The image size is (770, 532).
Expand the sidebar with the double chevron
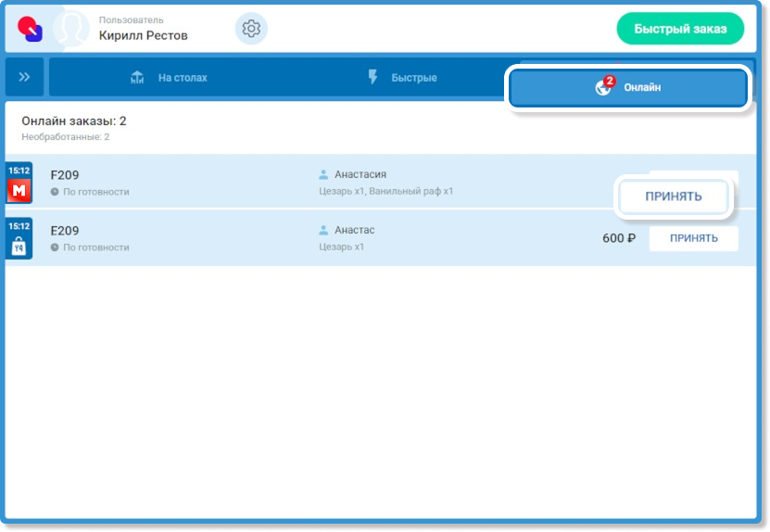[25, 77]
